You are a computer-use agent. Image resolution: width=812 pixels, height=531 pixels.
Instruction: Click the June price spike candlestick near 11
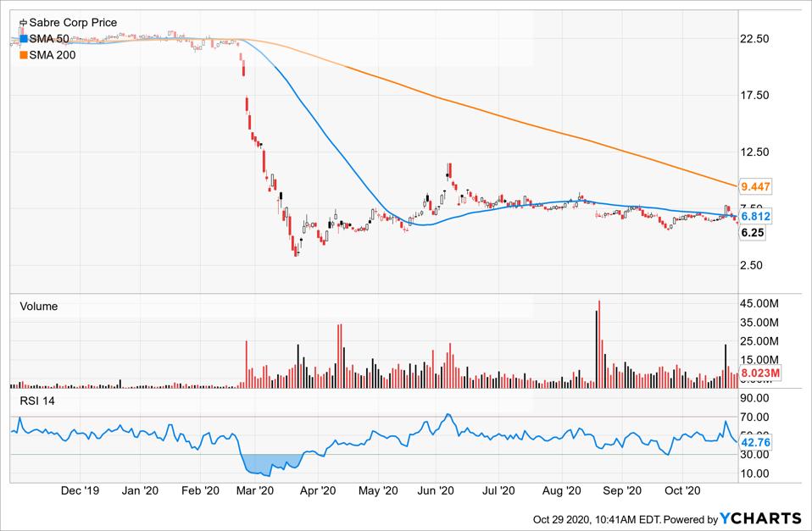point(450,171)
